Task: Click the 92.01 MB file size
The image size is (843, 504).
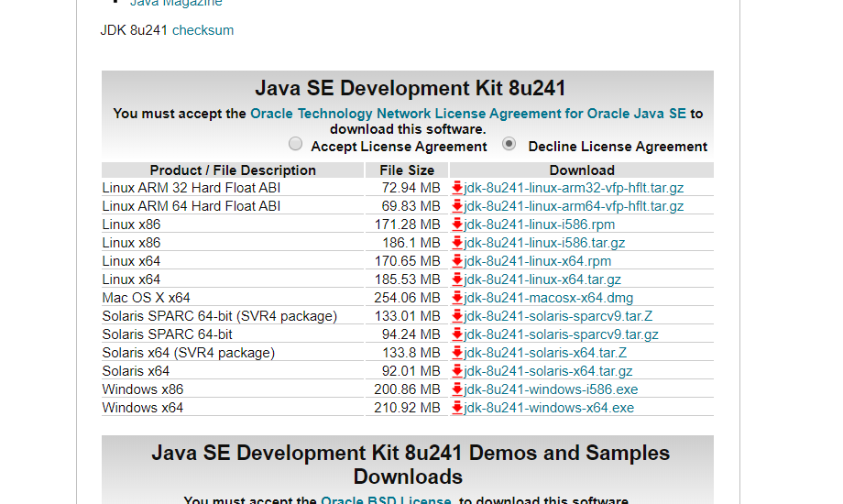Action: tap(411, 370)
